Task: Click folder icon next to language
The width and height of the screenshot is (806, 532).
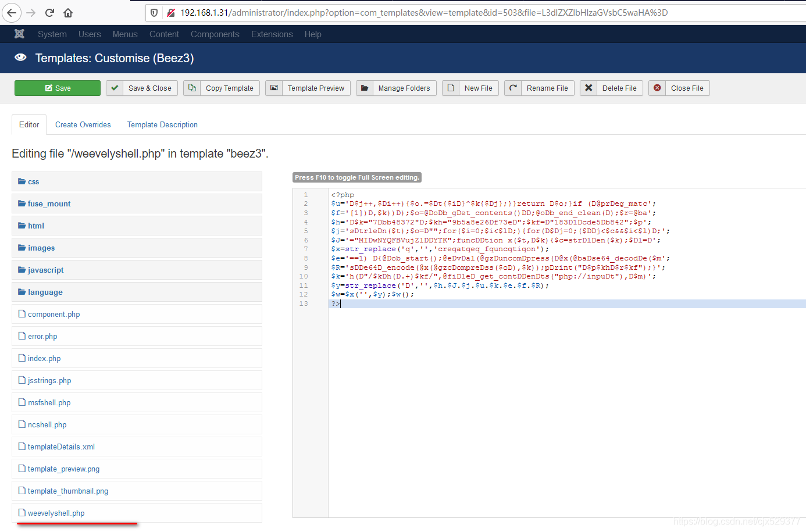Action: (x=22, y=292)
